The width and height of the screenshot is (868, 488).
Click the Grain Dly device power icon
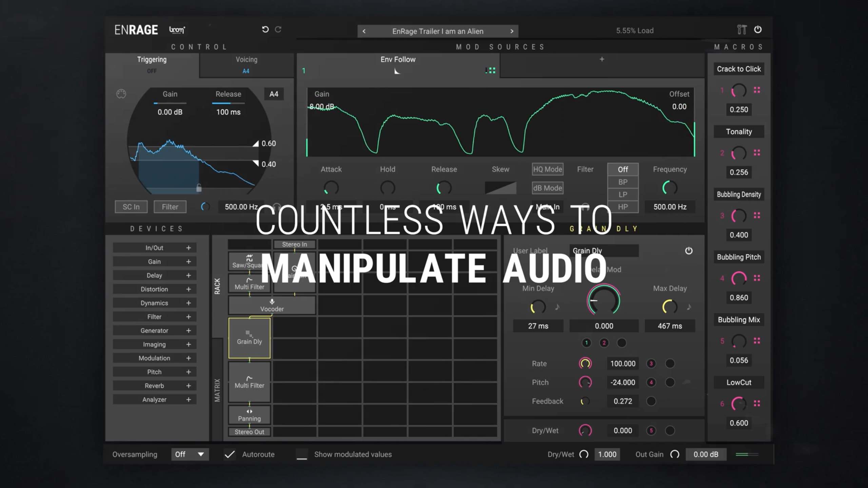689,251
